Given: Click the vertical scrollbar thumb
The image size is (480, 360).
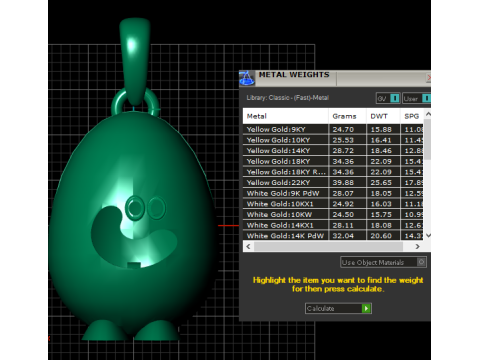Looking at the screenshot, I should pos(428,139).
